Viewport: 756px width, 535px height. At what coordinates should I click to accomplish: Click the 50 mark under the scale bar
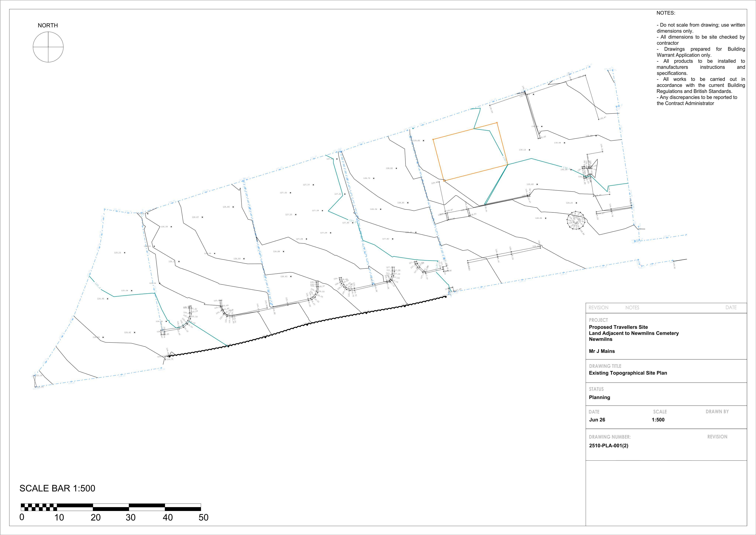[203, 517]
